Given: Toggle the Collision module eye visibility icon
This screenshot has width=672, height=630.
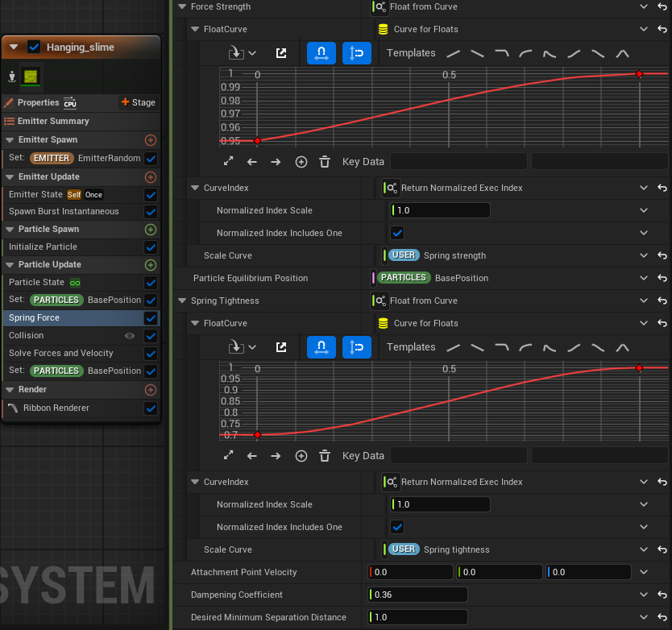Looking at the screenshot, I should point(129,336).
